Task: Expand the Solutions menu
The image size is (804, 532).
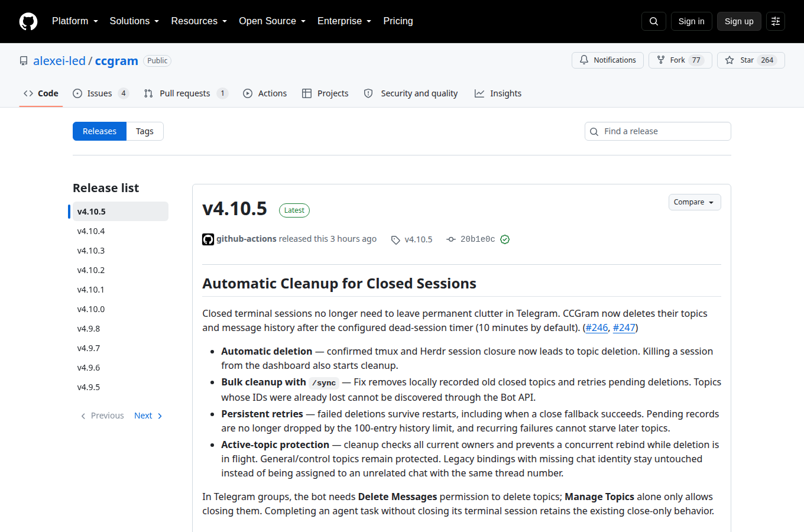Action: coord(134,21)
